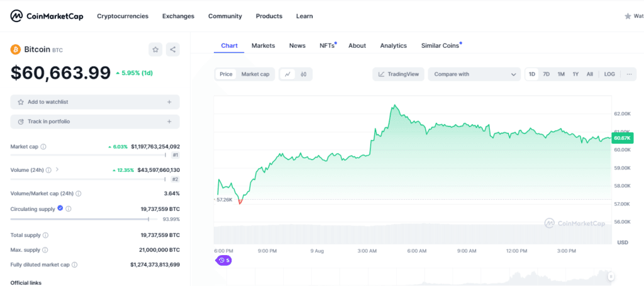Image resolution: width=644 pixels, height=286 pixels.
Task: Click Max. supply info icon
Action: pos(45,250)
